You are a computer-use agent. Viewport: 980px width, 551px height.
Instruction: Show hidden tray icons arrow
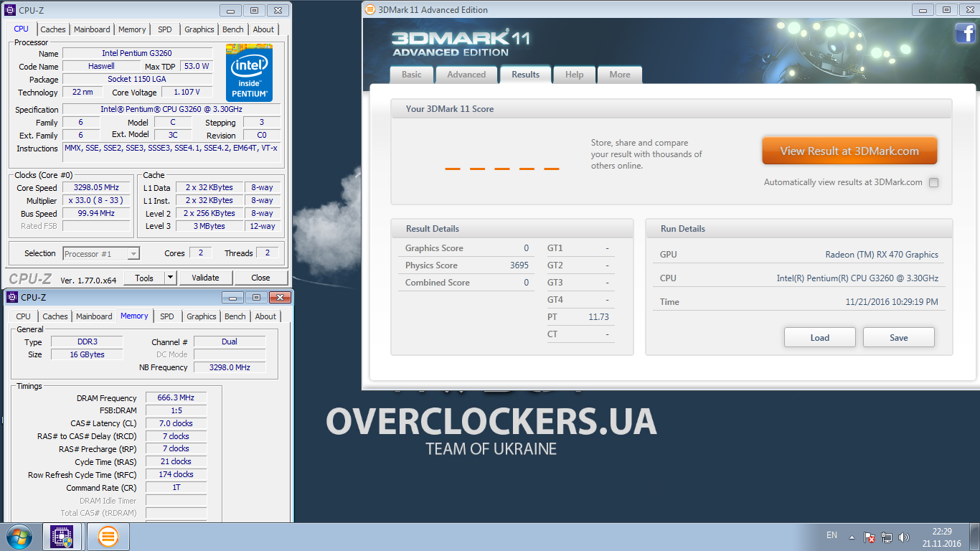tap(852, 537)
